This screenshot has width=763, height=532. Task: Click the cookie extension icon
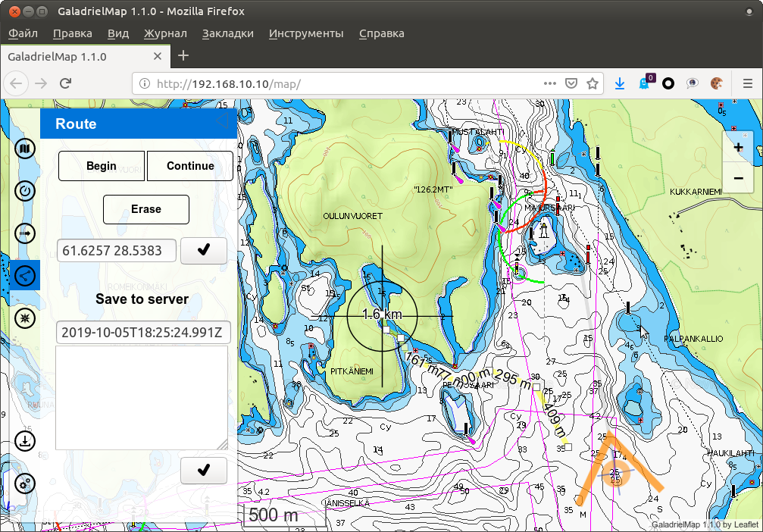click(716, 83)
